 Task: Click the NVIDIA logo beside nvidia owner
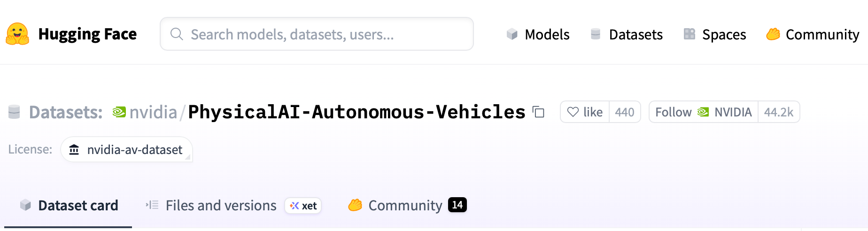coord(119,112)
